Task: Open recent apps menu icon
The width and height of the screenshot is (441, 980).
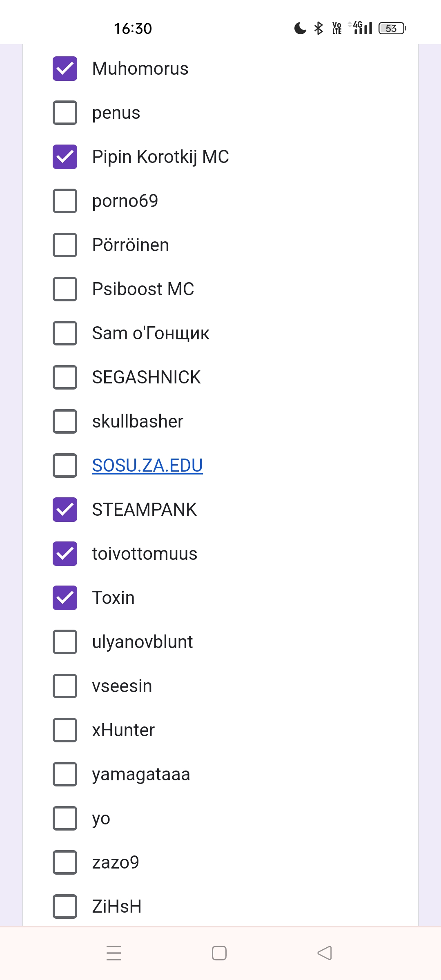Action: (114, 953)
